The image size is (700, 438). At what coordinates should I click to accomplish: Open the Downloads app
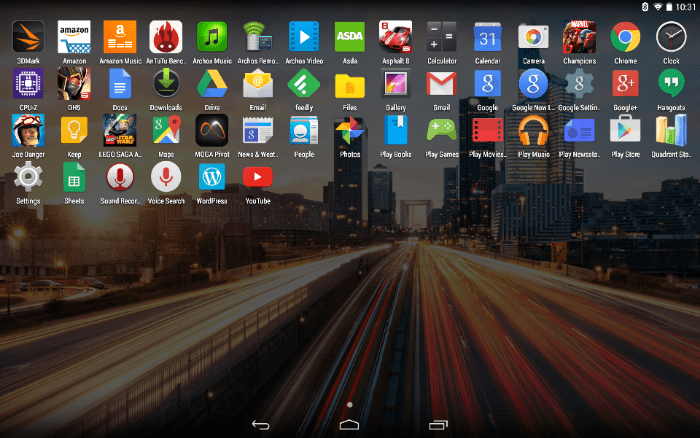pyautogui.click(x=166, y=83)
